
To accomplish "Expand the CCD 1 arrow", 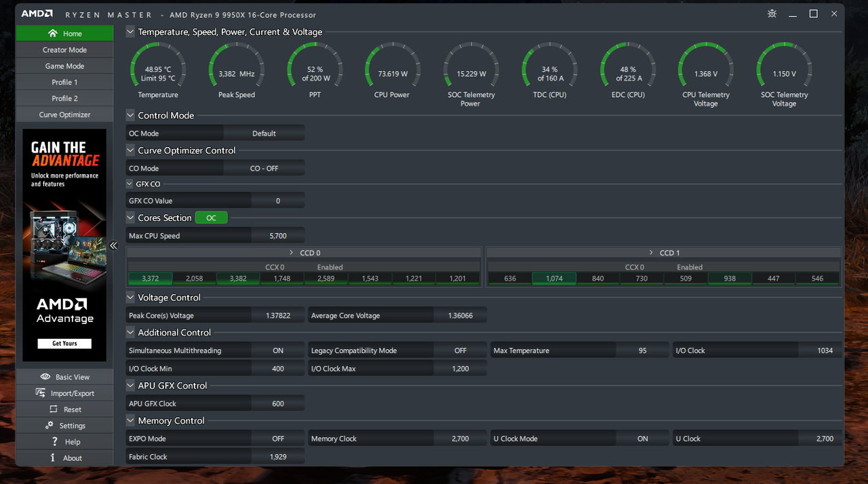I will (x=651, y=253).
